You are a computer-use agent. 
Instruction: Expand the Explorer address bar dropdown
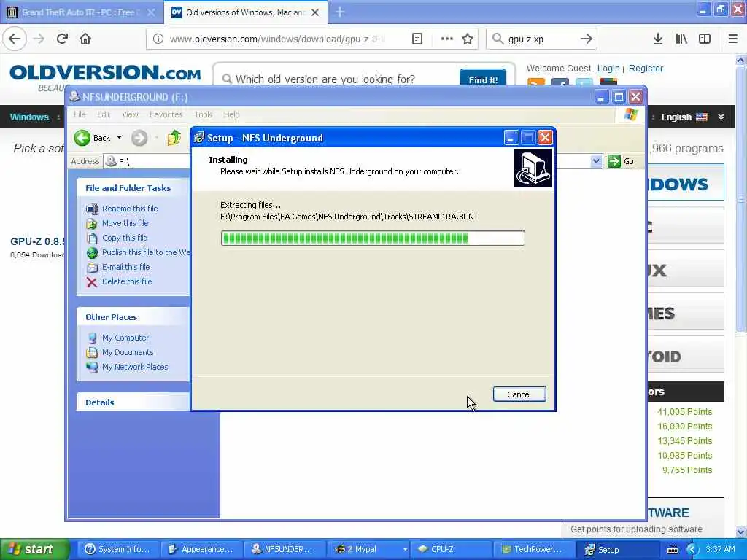[x=596, y=161]
